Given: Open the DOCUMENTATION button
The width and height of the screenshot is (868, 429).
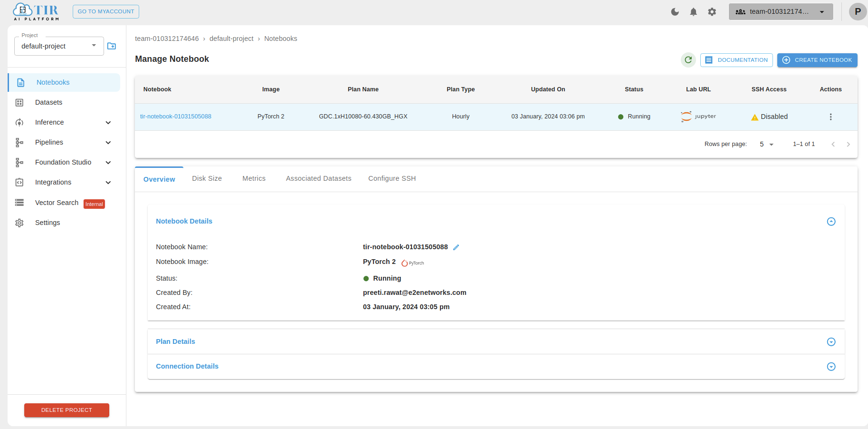Looking at the screenshot, I should [736, 60].
